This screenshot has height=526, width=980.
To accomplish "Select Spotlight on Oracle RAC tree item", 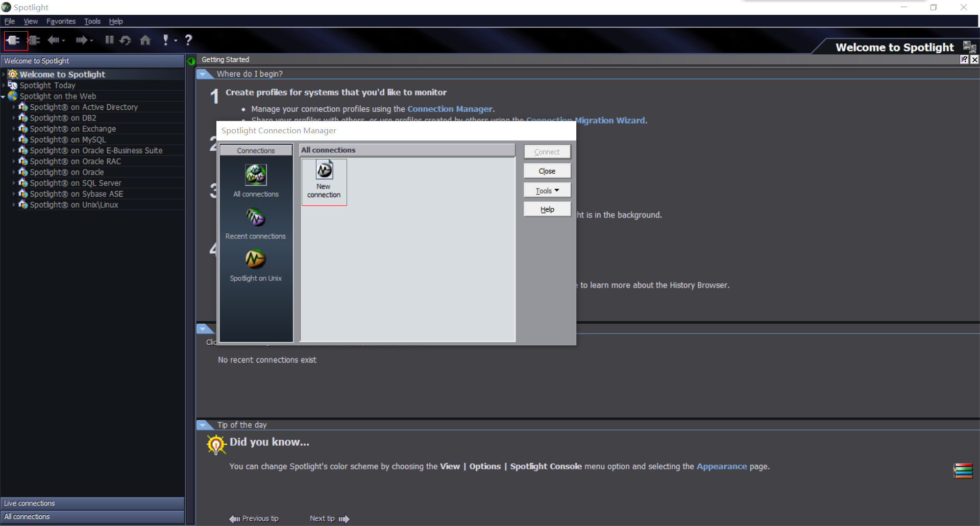I will (x=76, y=161).
